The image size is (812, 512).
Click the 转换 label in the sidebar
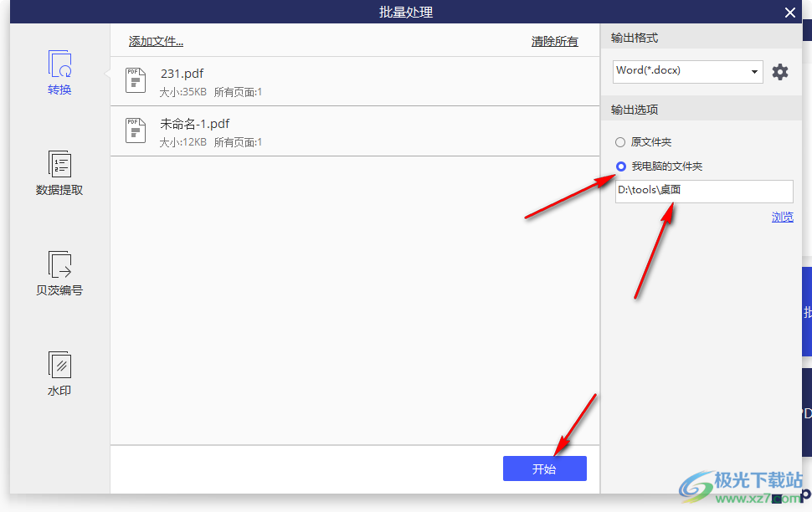coord(59,90)
